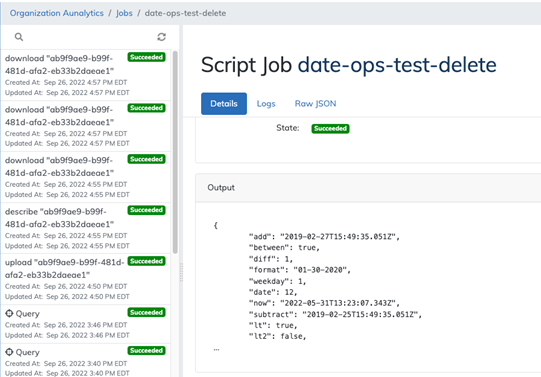The image size is (541, 377).
Task: Open the Organization Aunalytics breadcrumb link
Action: [57, 13]
